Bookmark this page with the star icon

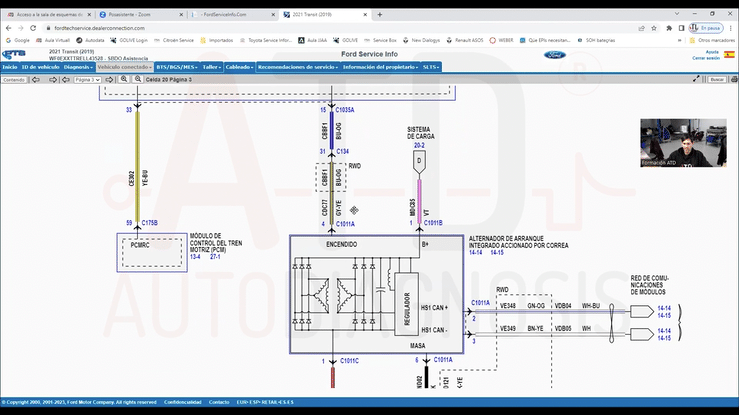[654, 28]
